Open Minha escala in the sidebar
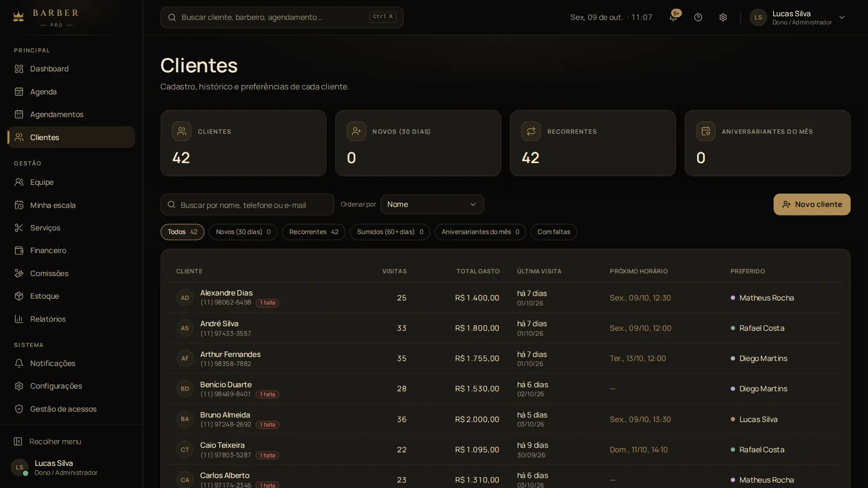The width and height of the screenshot is (868, 488). click(x=71, y=205)
